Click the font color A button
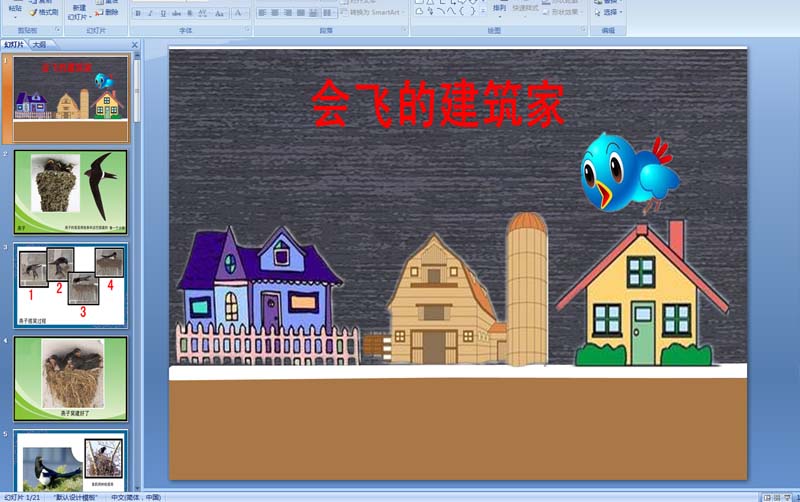 [238, 13]
